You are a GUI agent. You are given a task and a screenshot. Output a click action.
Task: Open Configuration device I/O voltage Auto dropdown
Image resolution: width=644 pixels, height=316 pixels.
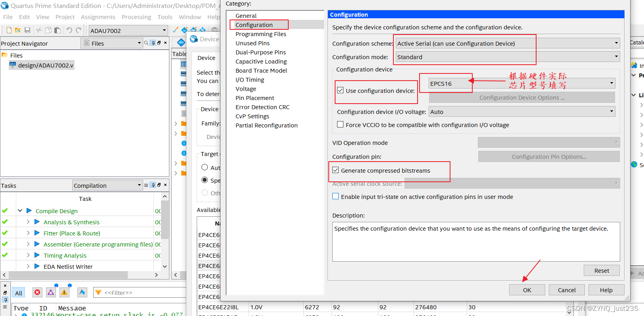[x=522, y=112]
